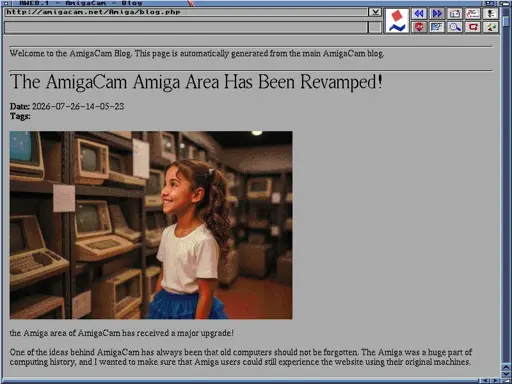512x384 pixels.
Task: Open the network status window icon
Action: click(437, 27)
